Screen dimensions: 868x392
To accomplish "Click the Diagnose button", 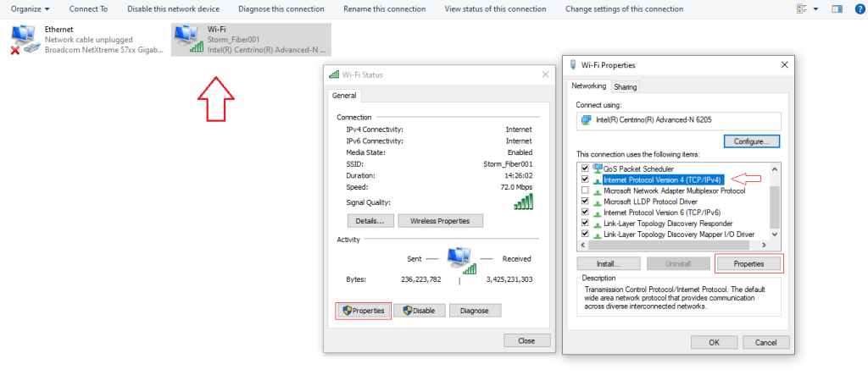I will coord(475,311).
